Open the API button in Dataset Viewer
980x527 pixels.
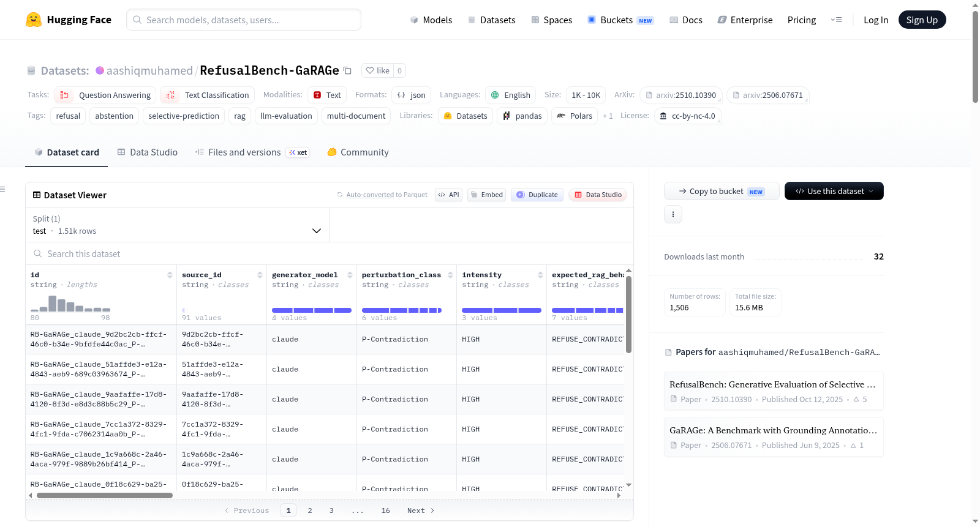(448, 195)
